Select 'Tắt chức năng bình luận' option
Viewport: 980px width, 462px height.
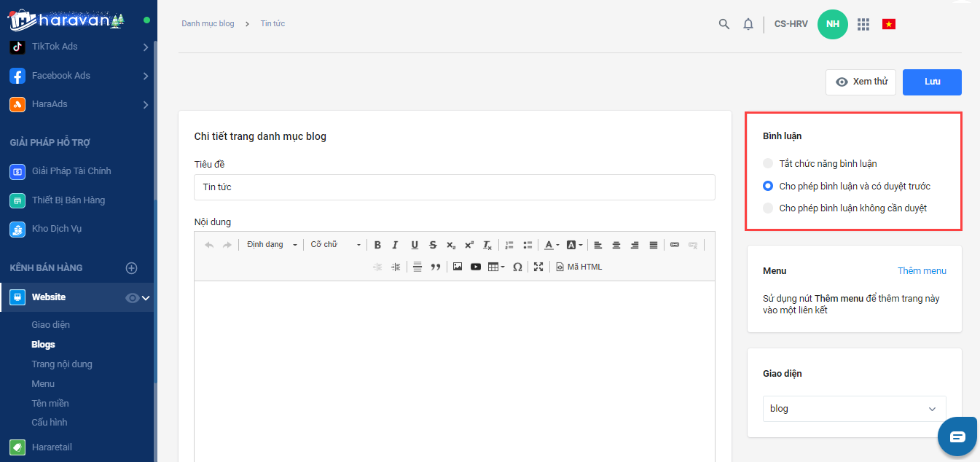(x=768, y=164)
